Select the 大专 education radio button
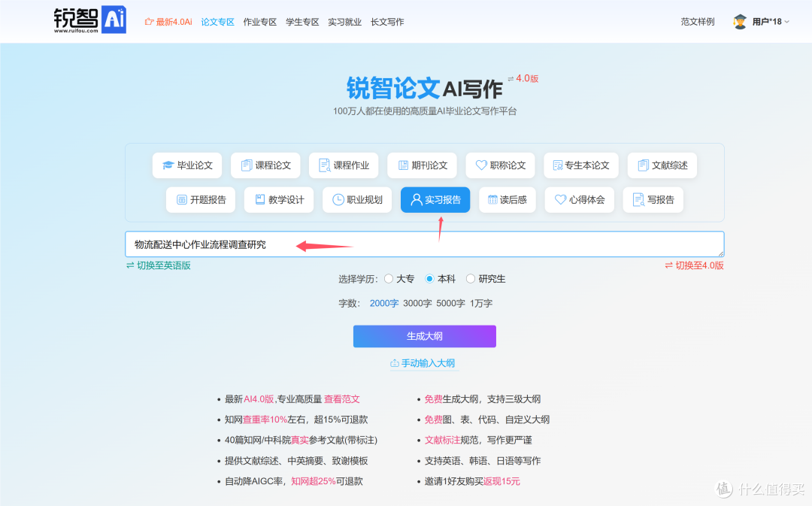This screenshot has width=812, height=506. click(389, 279)
